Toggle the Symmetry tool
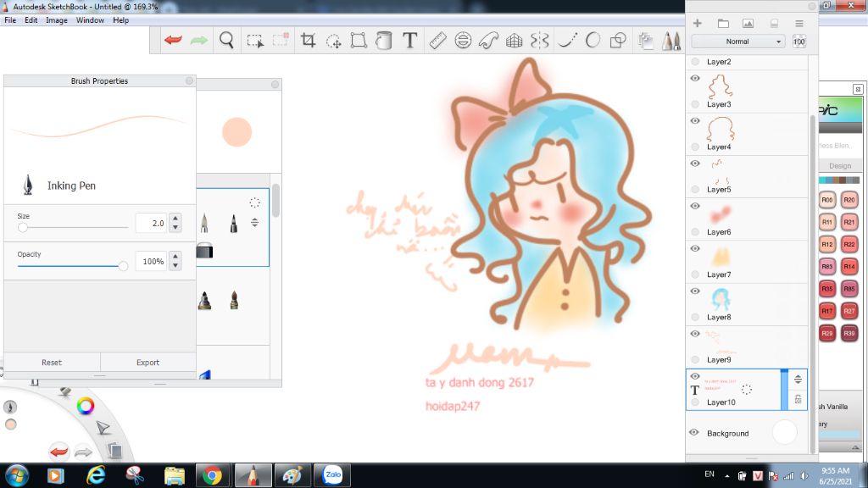 pyautogui.click(x=539, y=40)
